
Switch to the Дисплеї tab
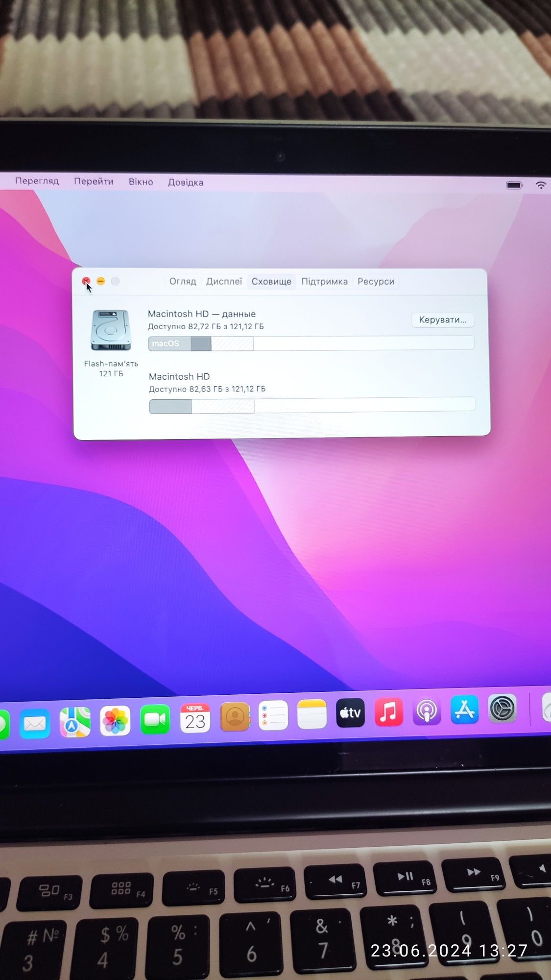tap(224, 281)
